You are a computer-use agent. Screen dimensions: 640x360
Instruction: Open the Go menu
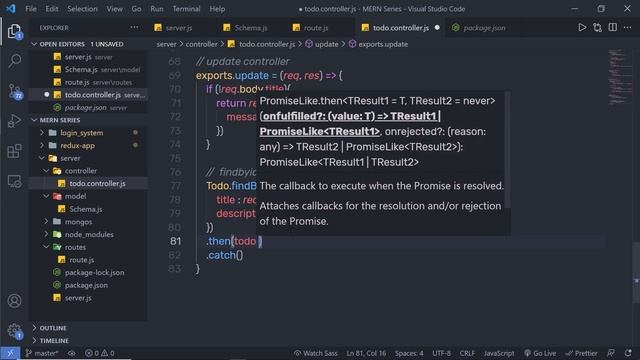(x=136, y=9)
